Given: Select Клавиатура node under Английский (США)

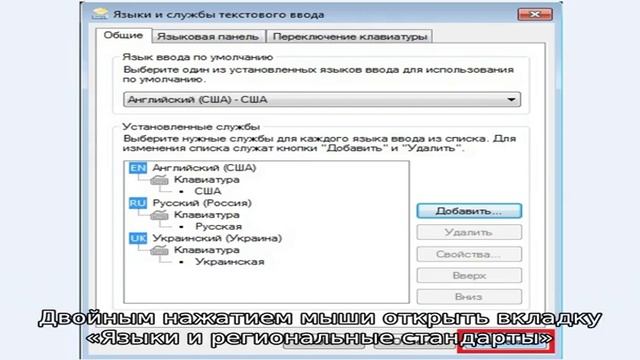Looking at the screenshot, I should tap(207, 180).
